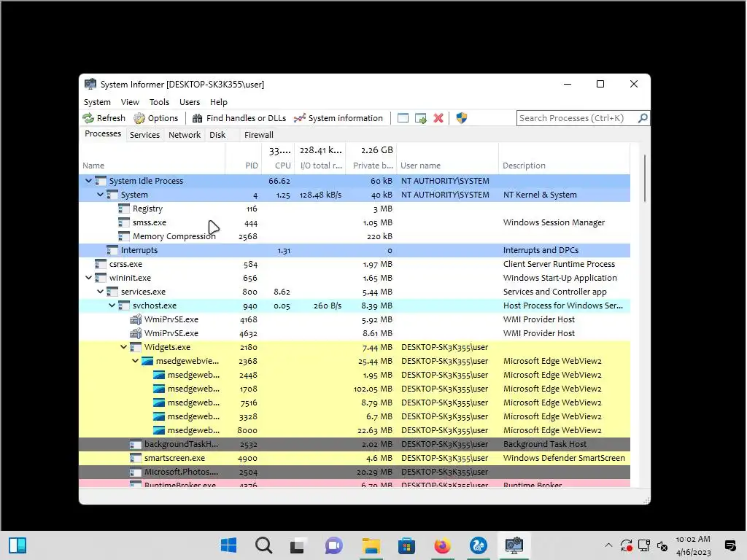Switch to the Disk tab

click(x=217, y=135)
